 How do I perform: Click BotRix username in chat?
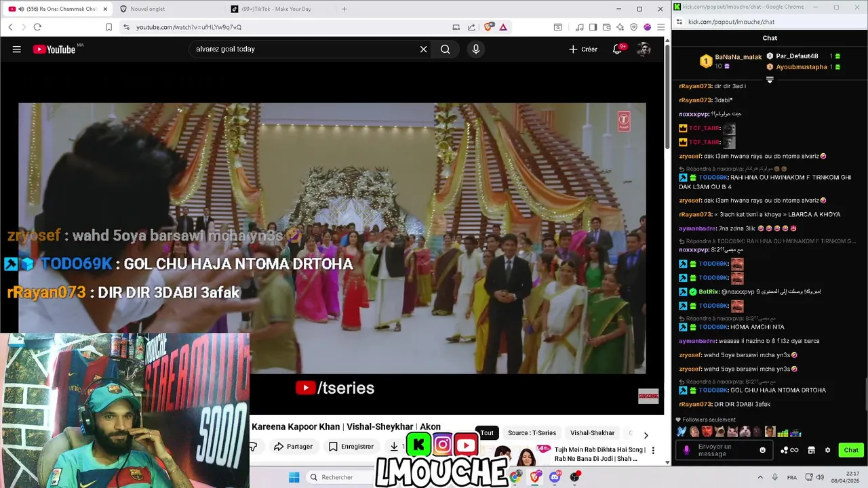point(709,291)
